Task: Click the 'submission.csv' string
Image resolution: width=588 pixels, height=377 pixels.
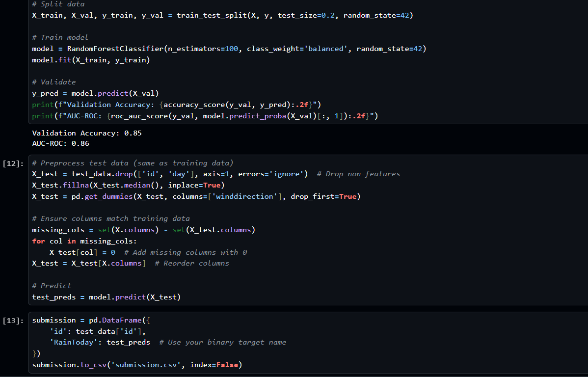Action: pos(146,365)
